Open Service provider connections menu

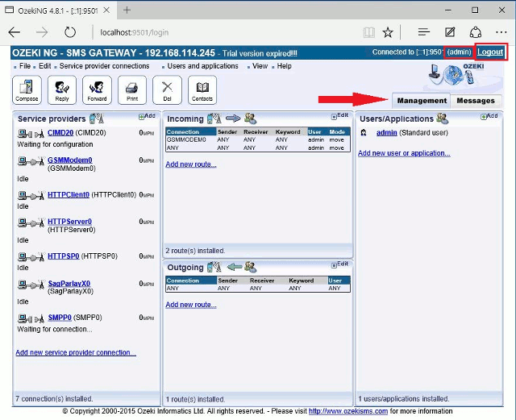105,66
